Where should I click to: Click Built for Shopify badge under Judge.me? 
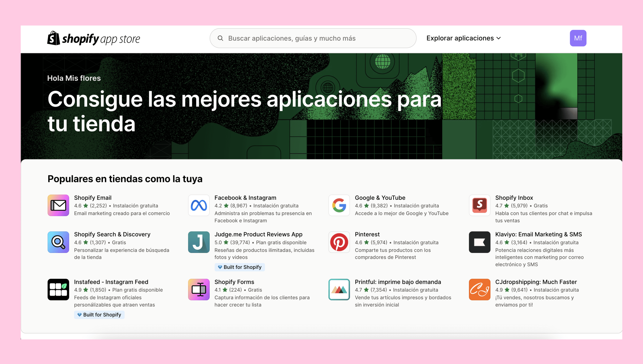point(239,267)
